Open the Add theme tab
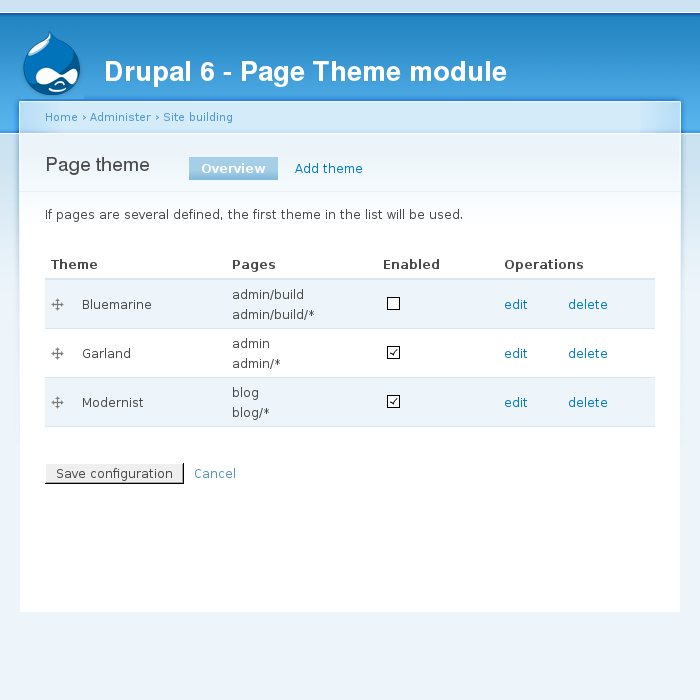 tap(329, 168)
